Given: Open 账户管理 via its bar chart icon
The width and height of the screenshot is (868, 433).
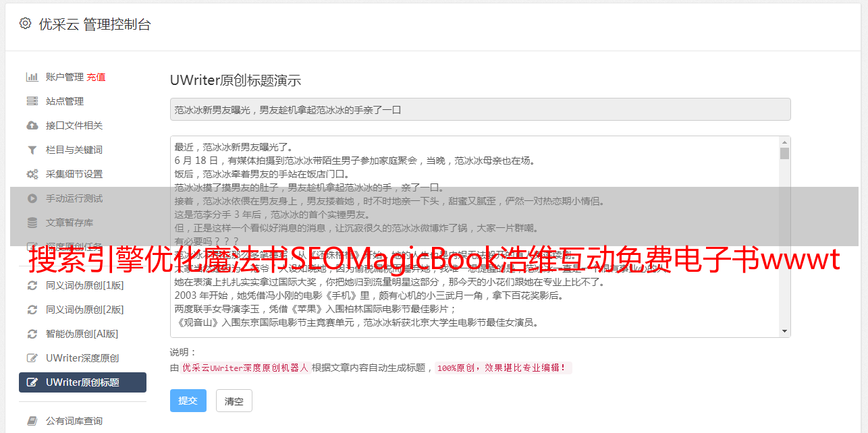Looking at the screenshot, I should [32, 77].
